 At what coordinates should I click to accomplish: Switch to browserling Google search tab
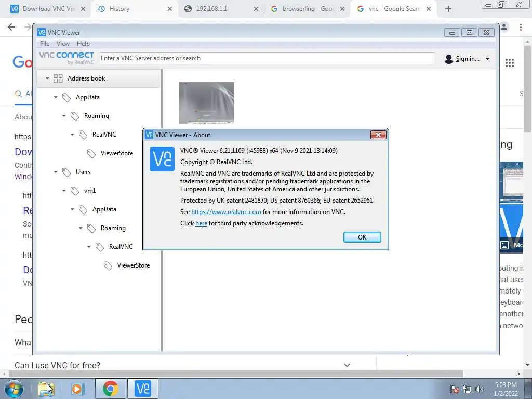click(x=308, y=9)
